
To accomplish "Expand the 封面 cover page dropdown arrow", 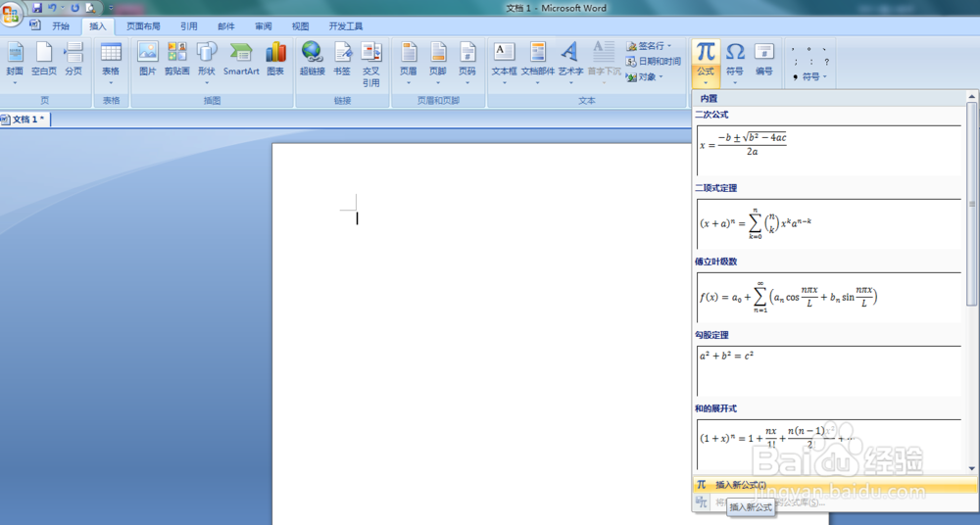I will pyautogui.click(x=15, y=83).
